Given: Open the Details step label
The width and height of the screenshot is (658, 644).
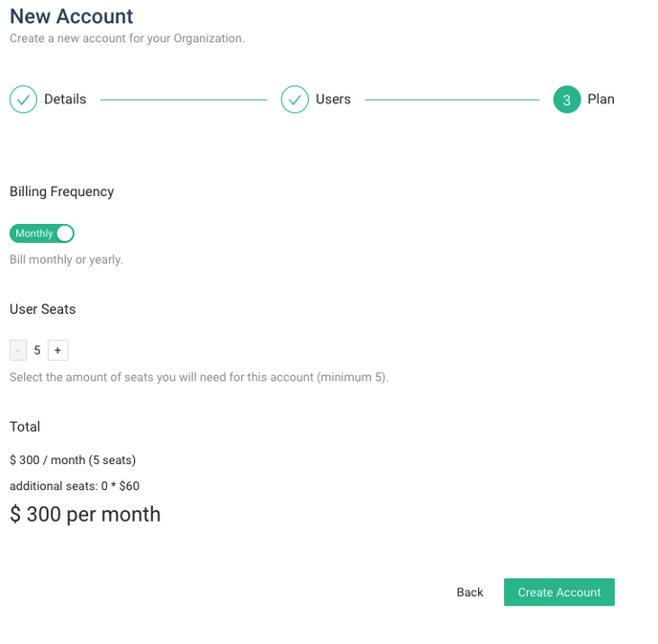Looking at the screenshot, I should click(x=65, y=100).
